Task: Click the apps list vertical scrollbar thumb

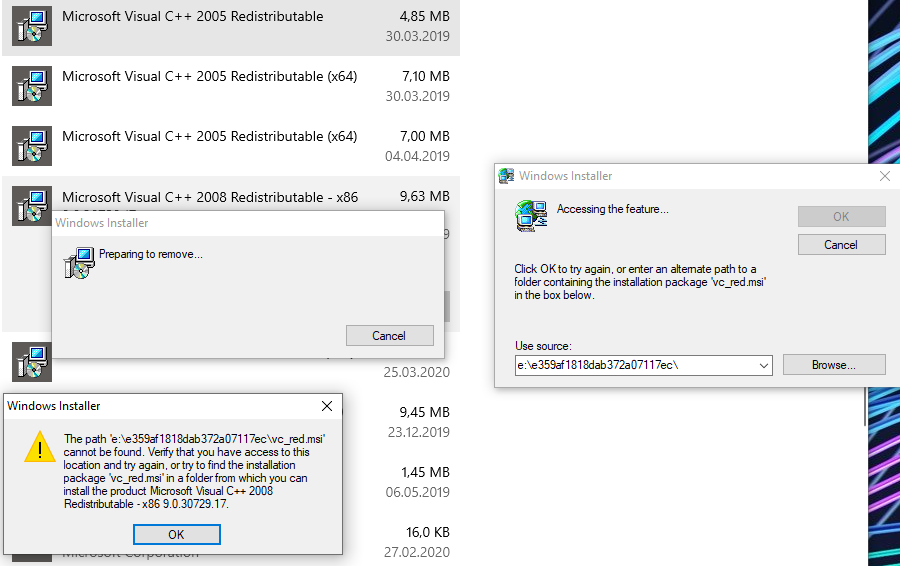Action: pyautogui.click(x=865, y=406)
